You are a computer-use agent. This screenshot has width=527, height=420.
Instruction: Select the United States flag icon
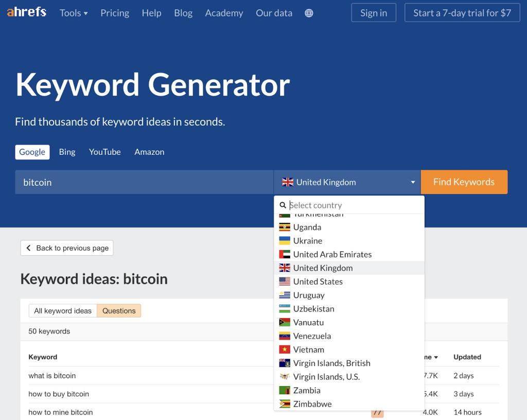tap(285, 281)
